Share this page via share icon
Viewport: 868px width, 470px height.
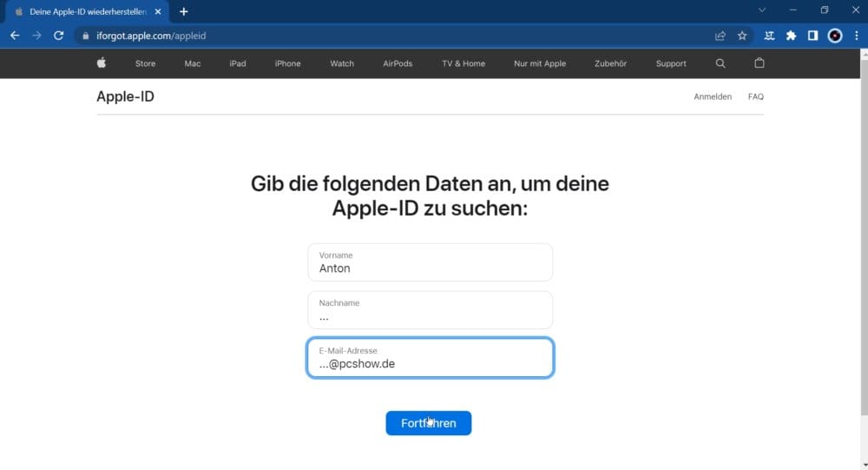click(x=720, y=36)
